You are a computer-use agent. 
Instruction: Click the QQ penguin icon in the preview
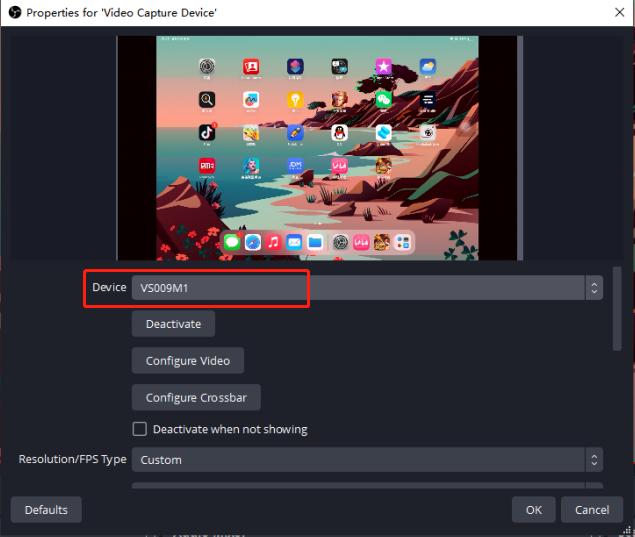339,132
